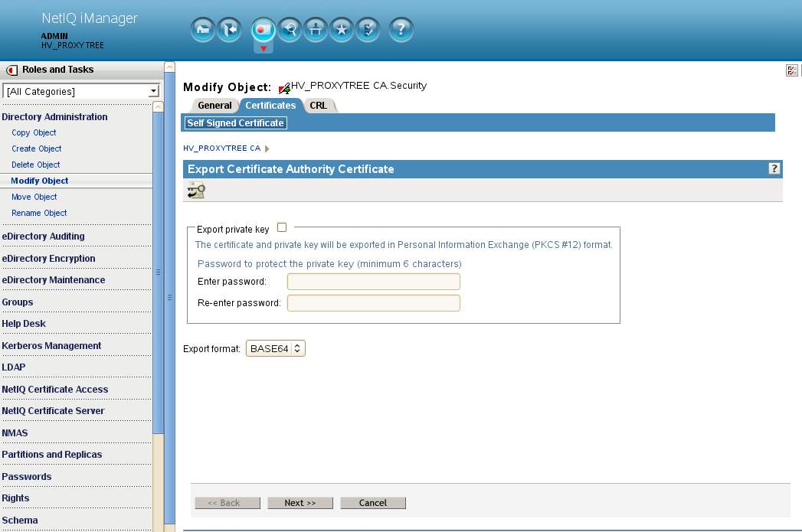The height and width of the screenshot is (532, 802).
Task: Open the Export format BASE64 dropdown
Action: coord(276,348)
